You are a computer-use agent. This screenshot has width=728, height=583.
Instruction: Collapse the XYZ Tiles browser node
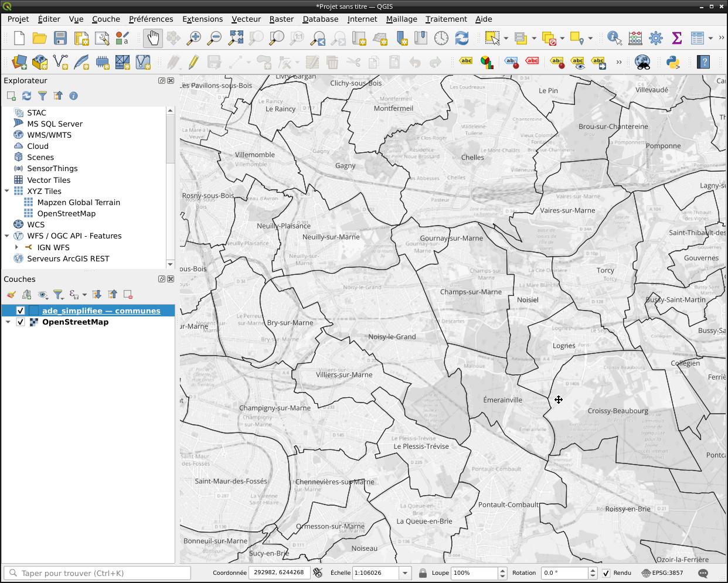pyautogui.click(x=7, y=191)
